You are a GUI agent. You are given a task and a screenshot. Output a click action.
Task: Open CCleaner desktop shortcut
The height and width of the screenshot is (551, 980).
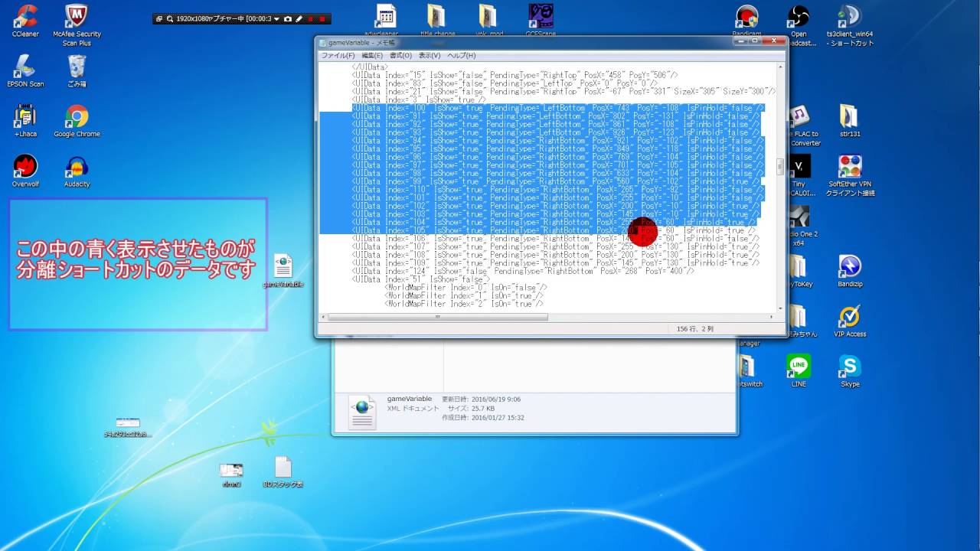(25, 21)
